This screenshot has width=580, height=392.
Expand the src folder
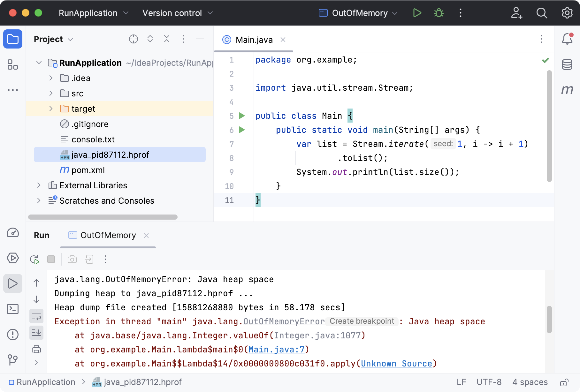pos(51,93)
